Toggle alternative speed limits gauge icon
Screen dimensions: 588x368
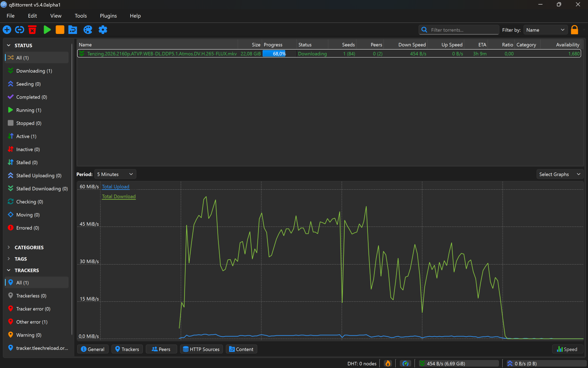(x=405, y=364)
